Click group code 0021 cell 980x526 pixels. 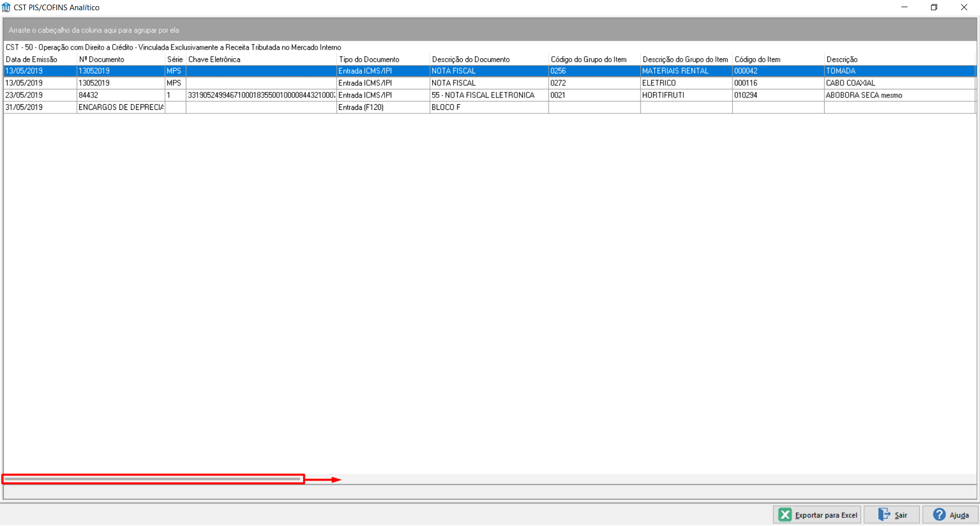[594, 95]
